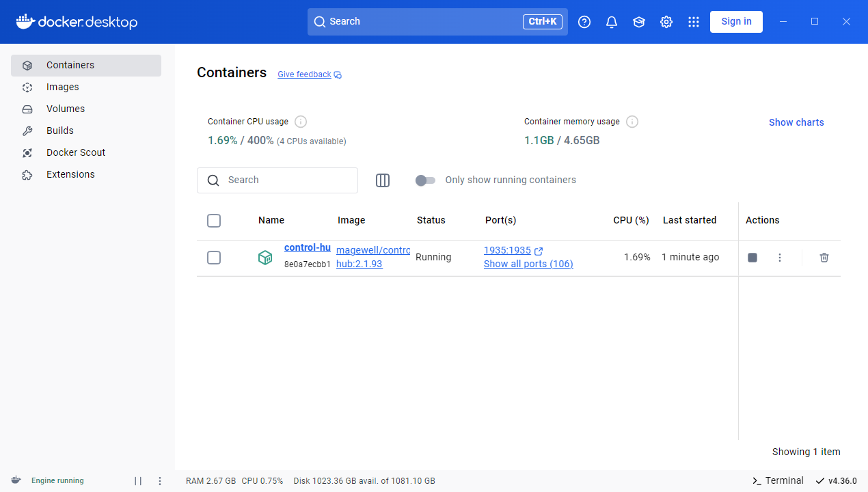Delete the control-hub container

point(824,258)
